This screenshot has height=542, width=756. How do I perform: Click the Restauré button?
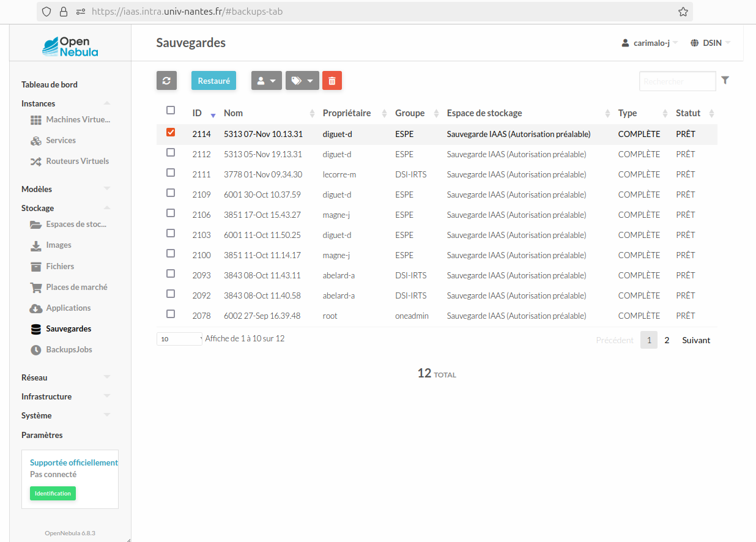click(x=213, y=81)
